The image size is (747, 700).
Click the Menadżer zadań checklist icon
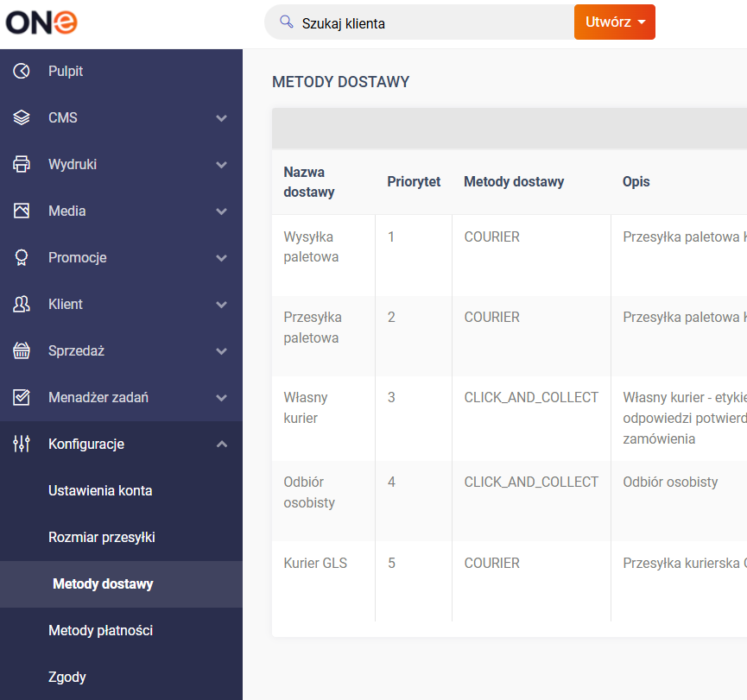pos(22,397)
